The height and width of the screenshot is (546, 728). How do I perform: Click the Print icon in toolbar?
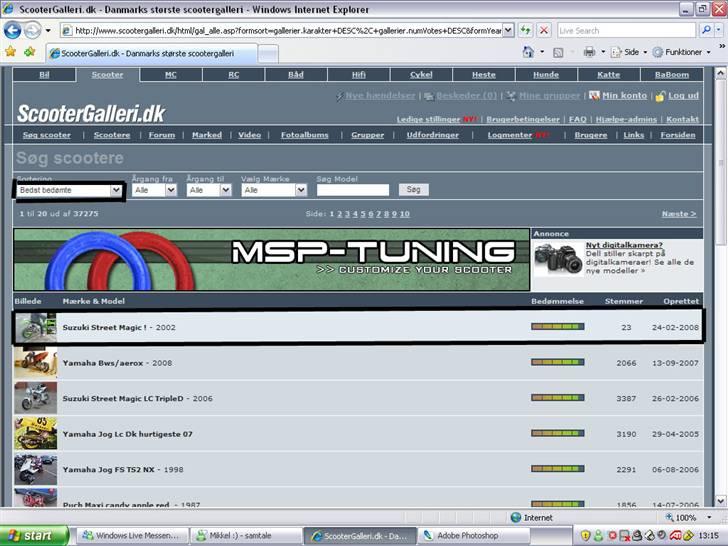[x=589, y=52]
